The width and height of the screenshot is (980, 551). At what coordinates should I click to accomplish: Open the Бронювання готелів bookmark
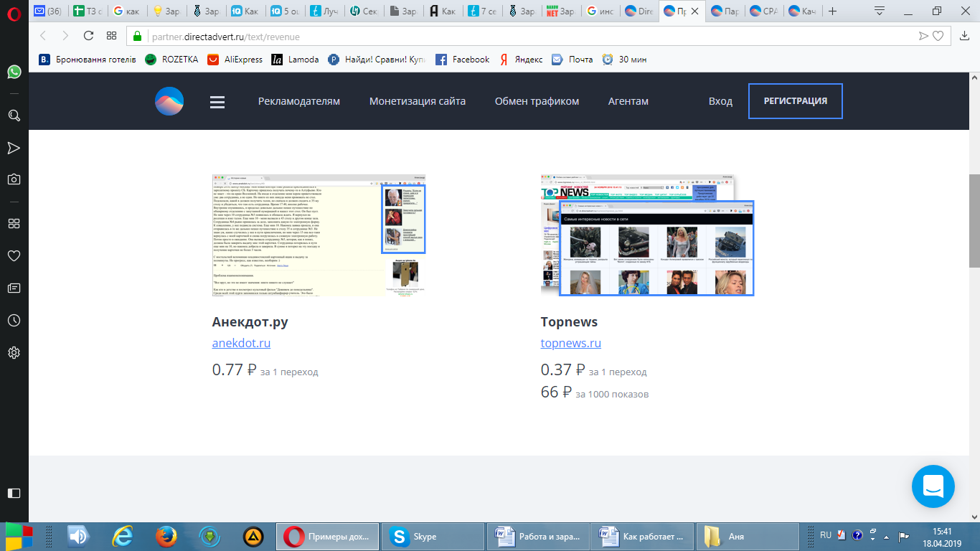pos(88,60)
